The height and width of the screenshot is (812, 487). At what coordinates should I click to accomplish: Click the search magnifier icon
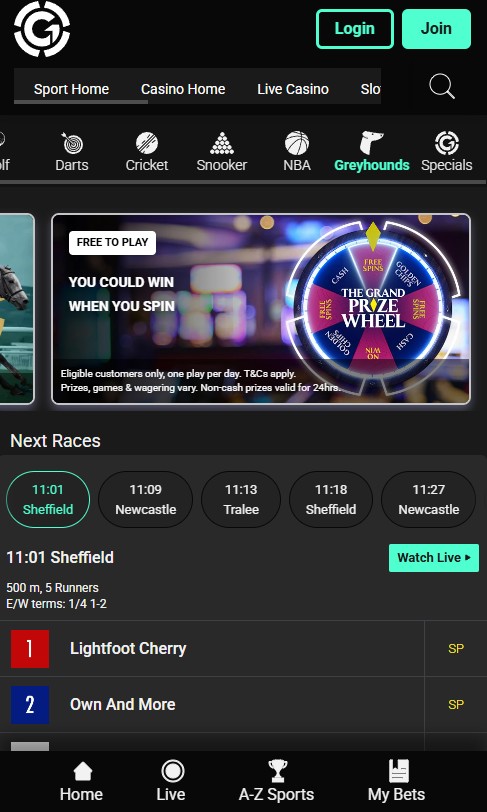442,86
